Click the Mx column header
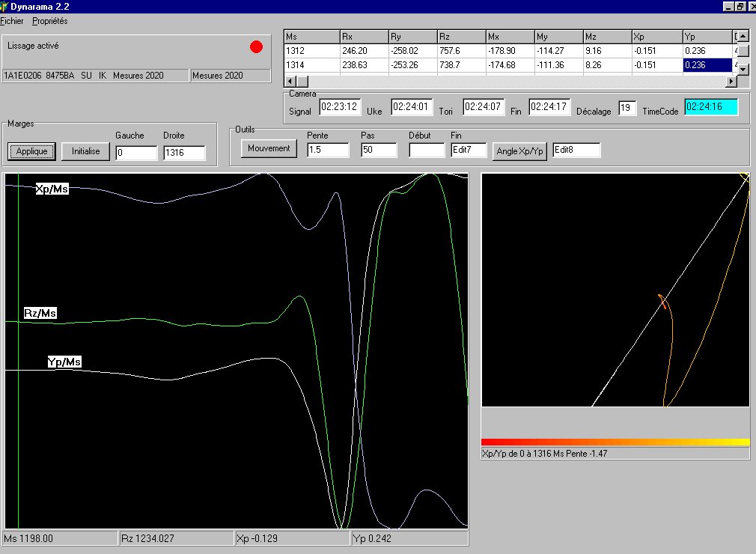Image resolution: width=756 pixels, height=554 pixels. pos(510,37)
